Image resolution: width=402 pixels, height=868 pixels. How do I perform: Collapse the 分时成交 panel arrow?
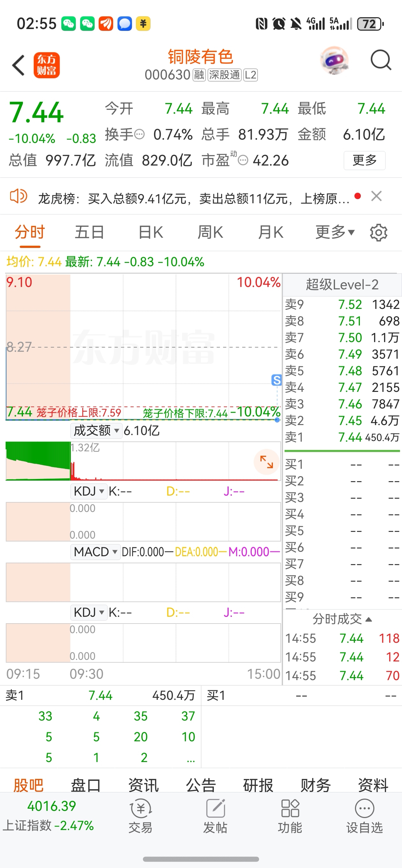tap(368, 619)
